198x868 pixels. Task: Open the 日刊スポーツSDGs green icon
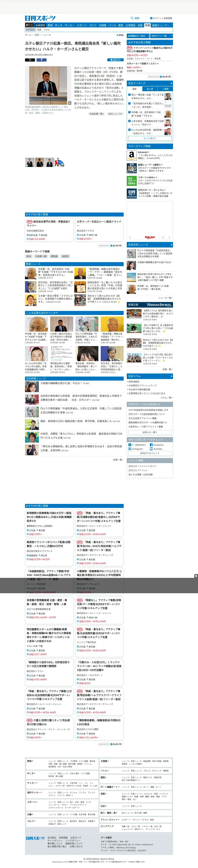(132, 181)
